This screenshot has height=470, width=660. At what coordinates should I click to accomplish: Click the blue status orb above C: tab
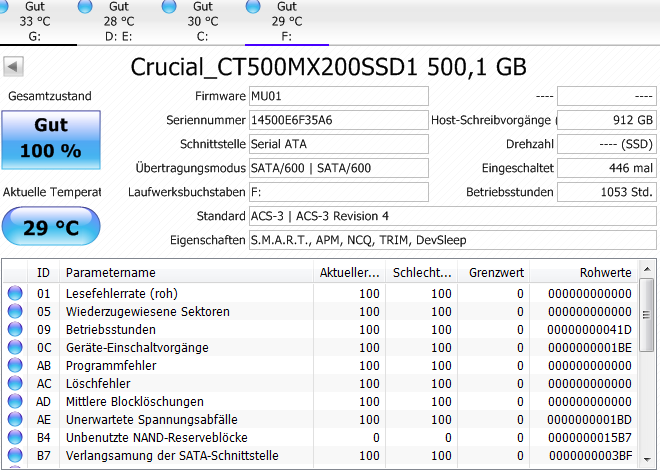click(169, 6)
